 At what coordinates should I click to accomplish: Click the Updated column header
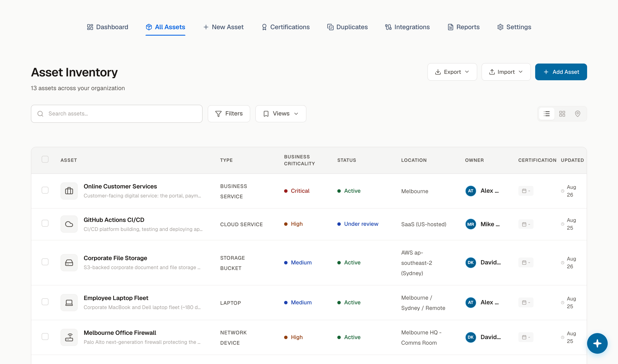pos(572,160)
